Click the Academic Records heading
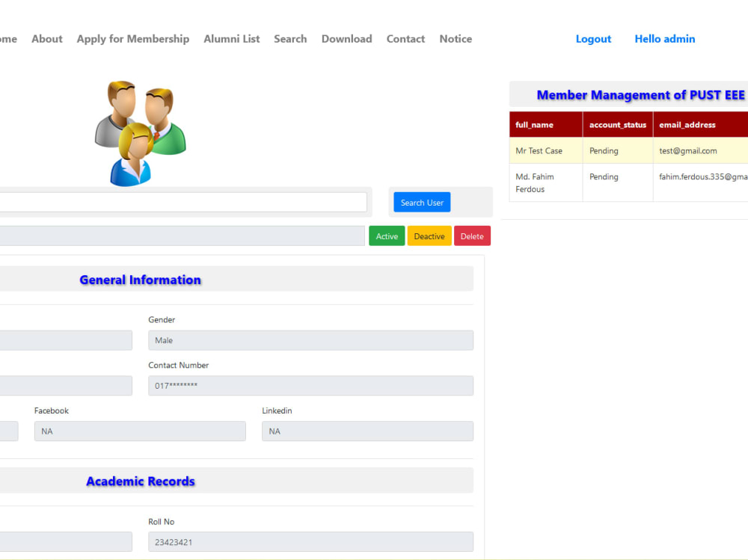The height and width of the screenshot is (560, 748). point(141,481)
